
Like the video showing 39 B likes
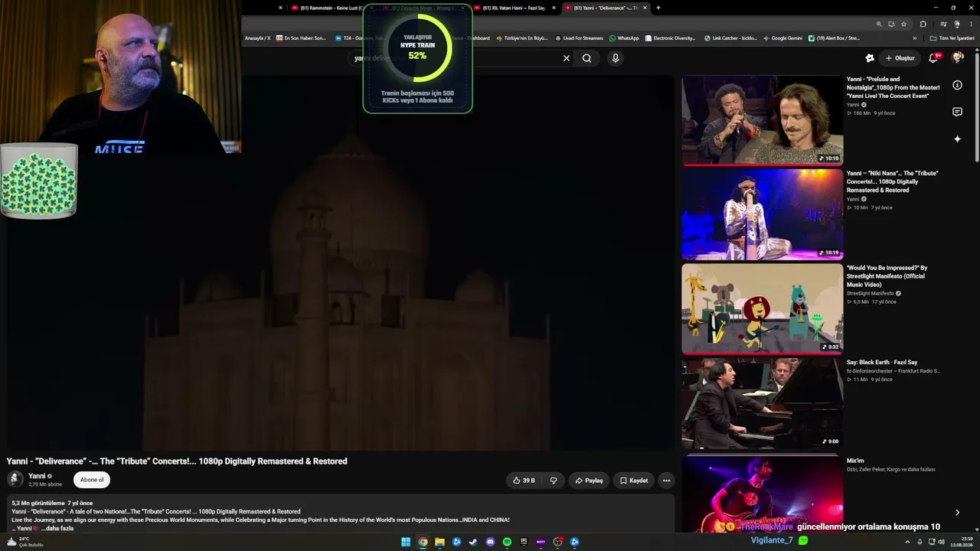[524, 481]
